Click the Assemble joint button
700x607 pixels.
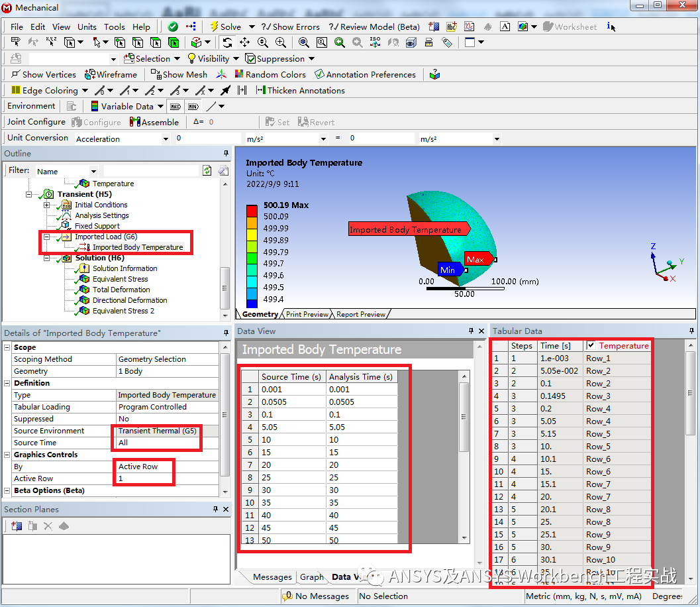(x=154, y=122)
